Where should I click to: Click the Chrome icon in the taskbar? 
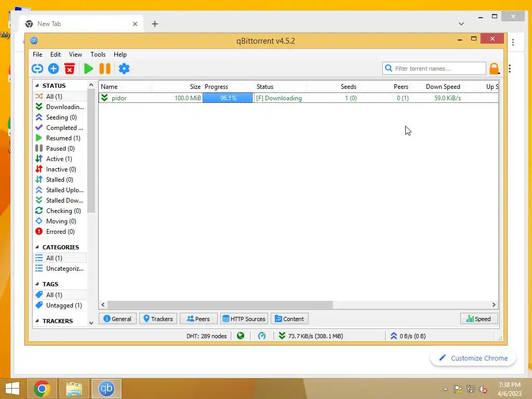tap(42, 389)
